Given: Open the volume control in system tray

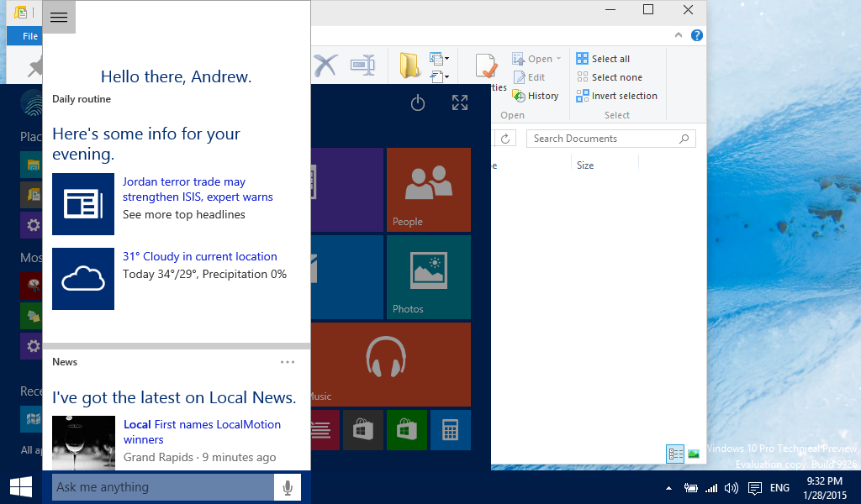Looking at the screenshot, I should pyautogui.click(x=732, y=487).
